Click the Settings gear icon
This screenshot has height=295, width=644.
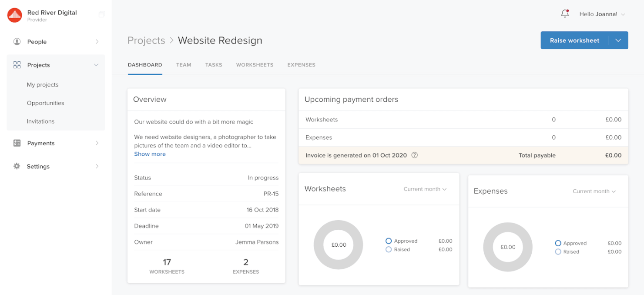(17, 166)
